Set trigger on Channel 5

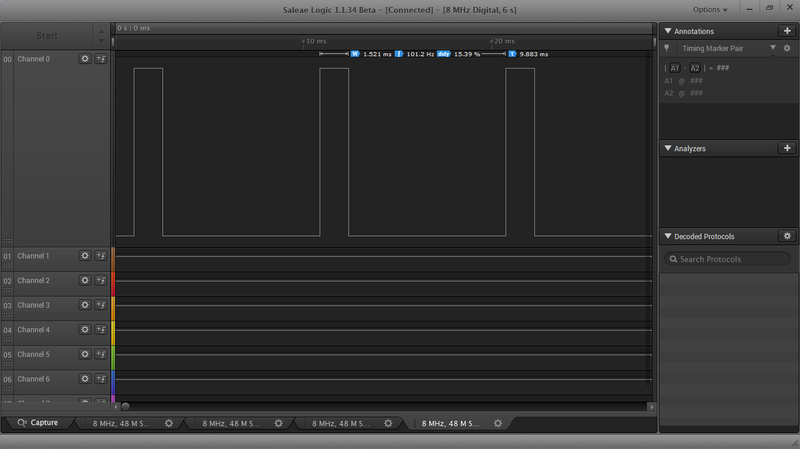click(x=101, y=354)
